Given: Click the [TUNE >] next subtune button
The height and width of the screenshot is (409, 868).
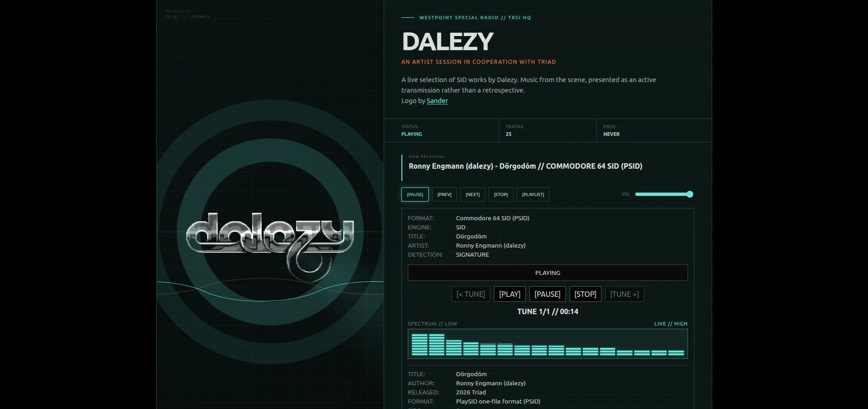Looking at the screenshot, I should tap(624, 294).
